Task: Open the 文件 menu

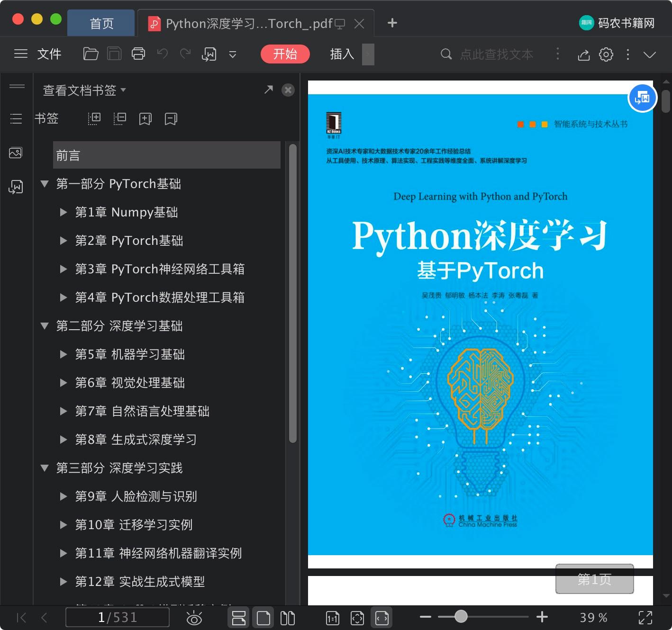Action: pyautogui.click(x=49, y=54)
